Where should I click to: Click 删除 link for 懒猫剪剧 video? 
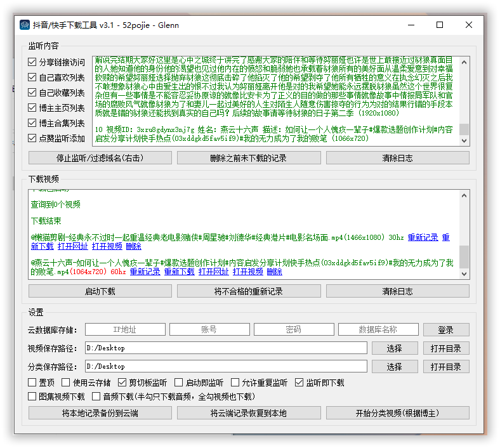134,246
